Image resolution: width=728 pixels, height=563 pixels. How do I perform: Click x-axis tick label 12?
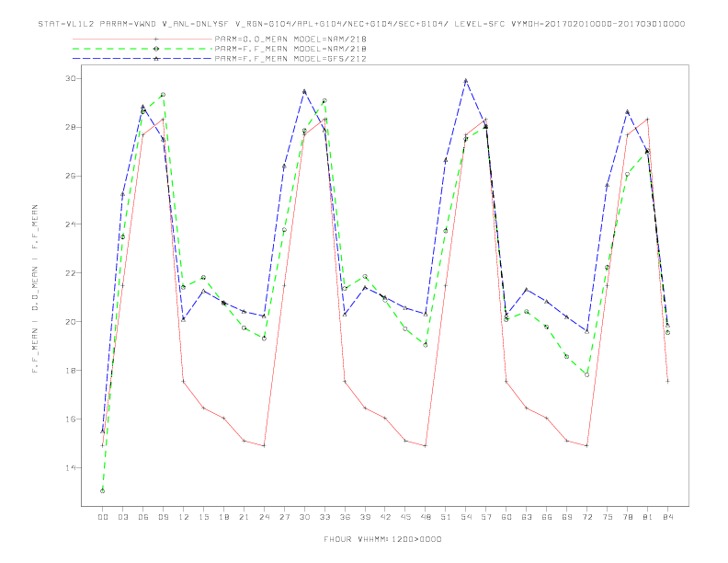184,517
